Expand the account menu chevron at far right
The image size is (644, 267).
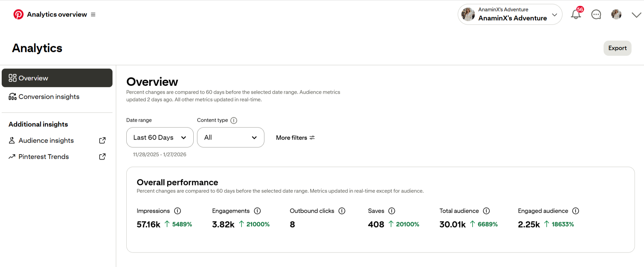pyautogui.click(x=636, y=15)
